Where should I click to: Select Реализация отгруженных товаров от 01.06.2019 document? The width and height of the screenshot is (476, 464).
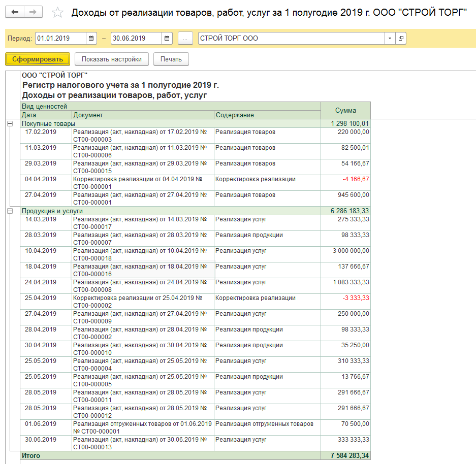(143, 428)
